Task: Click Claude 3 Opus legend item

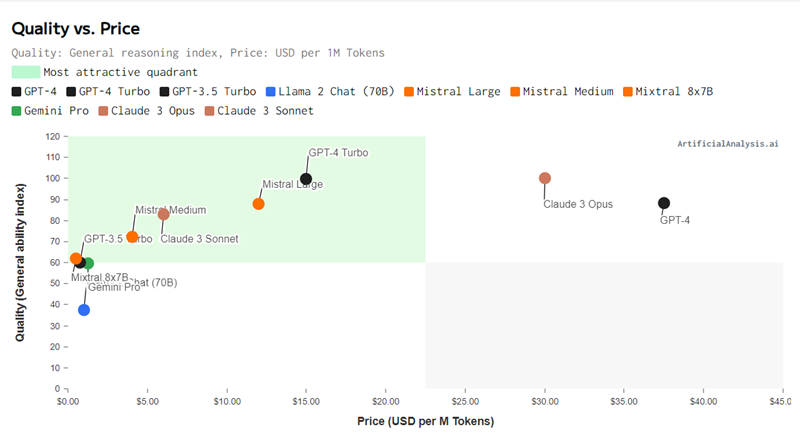Action: click(146, 111)
